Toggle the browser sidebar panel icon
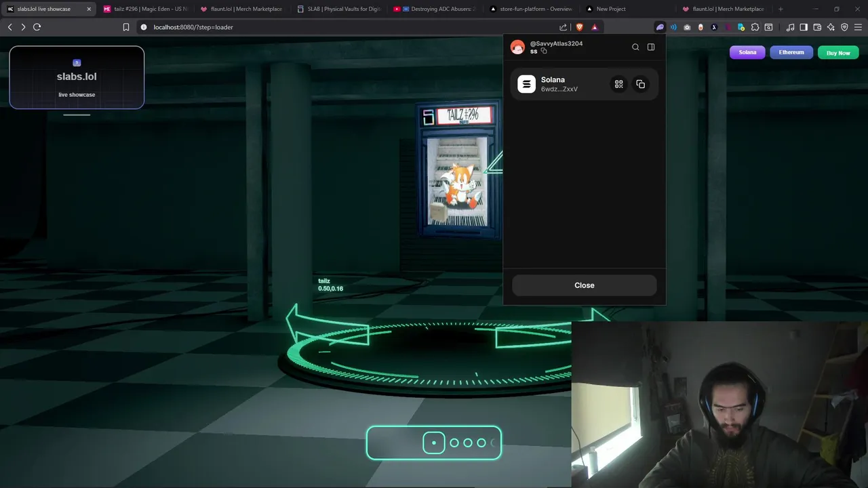This screenshot has width=868, height=488. pyautogui.click(x=804, y=27)
